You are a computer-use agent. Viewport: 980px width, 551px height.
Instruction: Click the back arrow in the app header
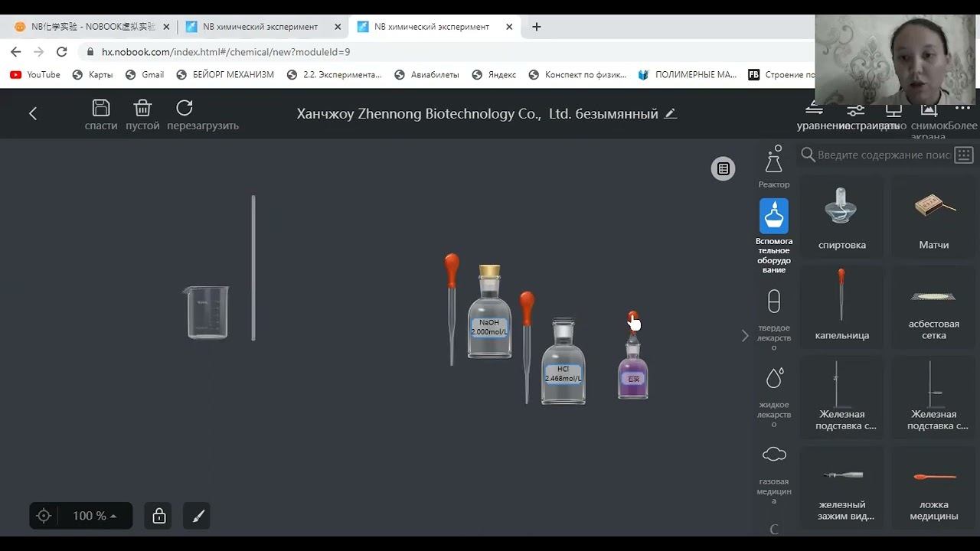(x=33, y=113)
